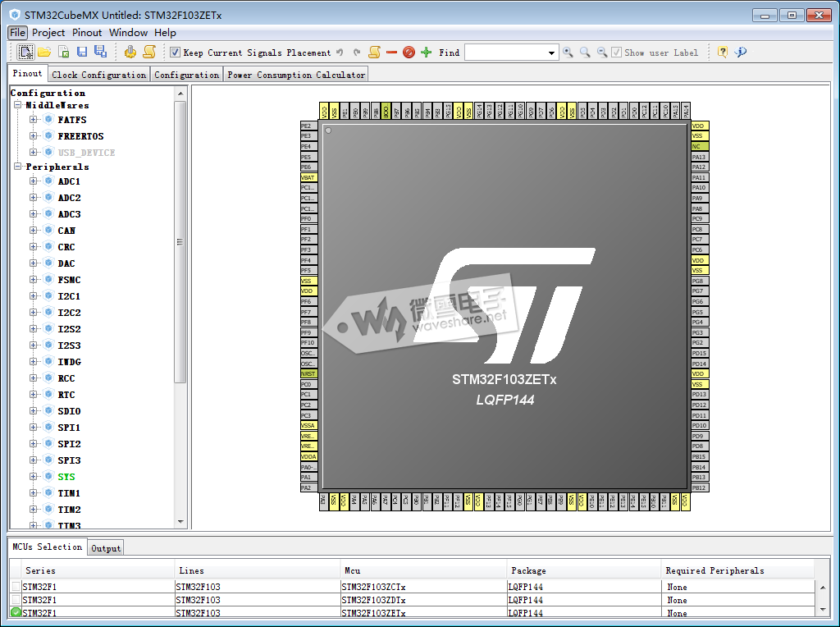Expand the ADC1 tree node

tap(33, 181)
